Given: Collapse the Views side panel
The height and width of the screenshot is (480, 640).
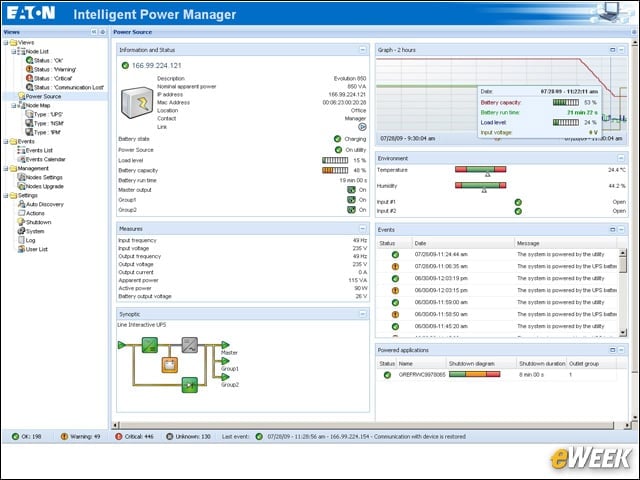Looking at the screenshot, I should pos(94,32).
